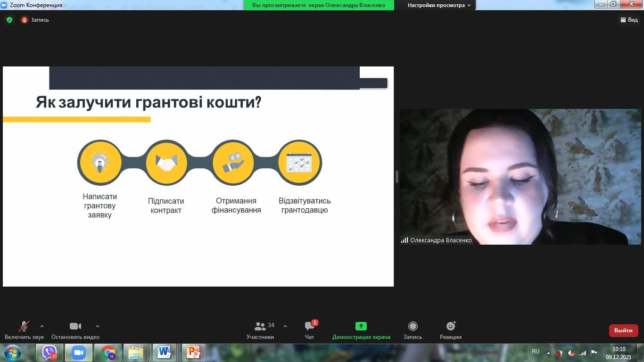Expand video options arrow next to camera
The width and height of the screenshot is (644, 362).
98,326
